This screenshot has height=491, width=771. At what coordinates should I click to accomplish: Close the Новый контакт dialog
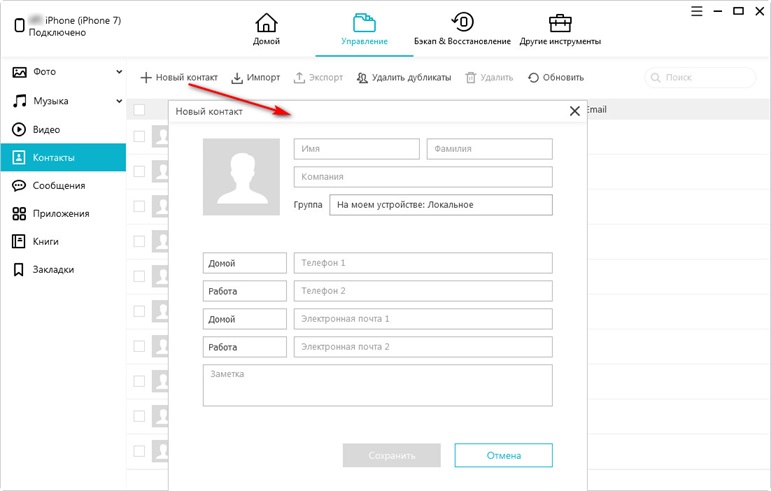[574, 111]
